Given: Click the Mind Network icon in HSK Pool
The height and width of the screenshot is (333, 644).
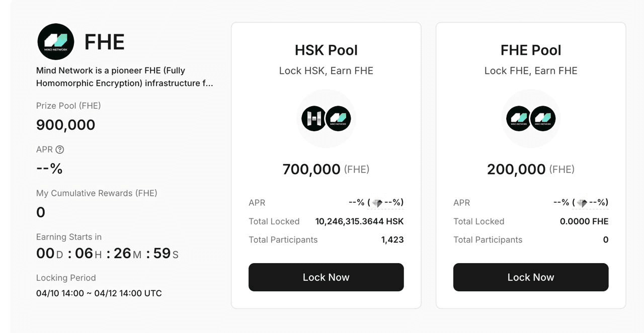Looking at the screenshot, I should [338, 119].
